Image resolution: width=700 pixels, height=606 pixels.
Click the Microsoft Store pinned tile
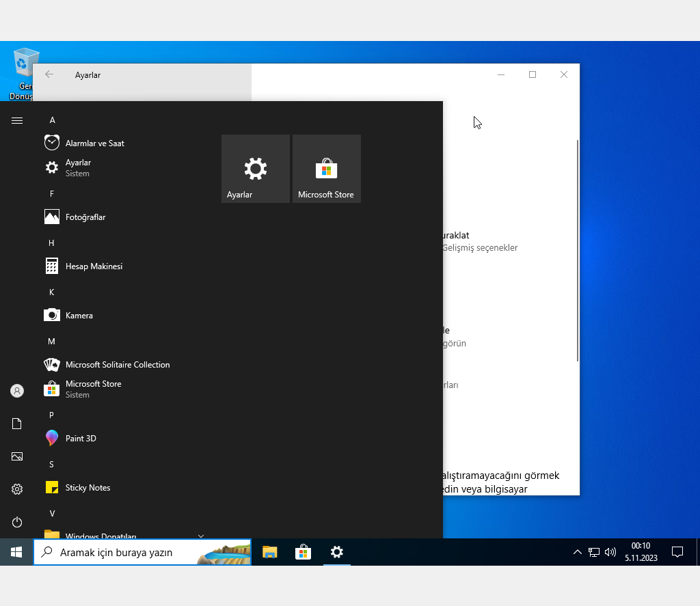(326, 169)
